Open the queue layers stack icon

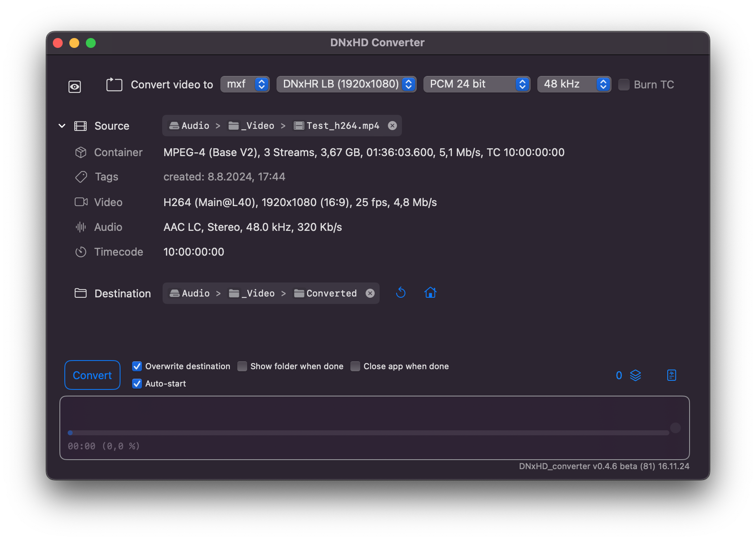click(636, 375)
